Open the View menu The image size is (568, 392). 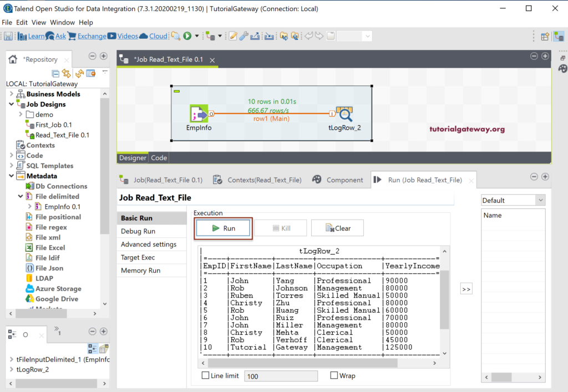[39, 22]
